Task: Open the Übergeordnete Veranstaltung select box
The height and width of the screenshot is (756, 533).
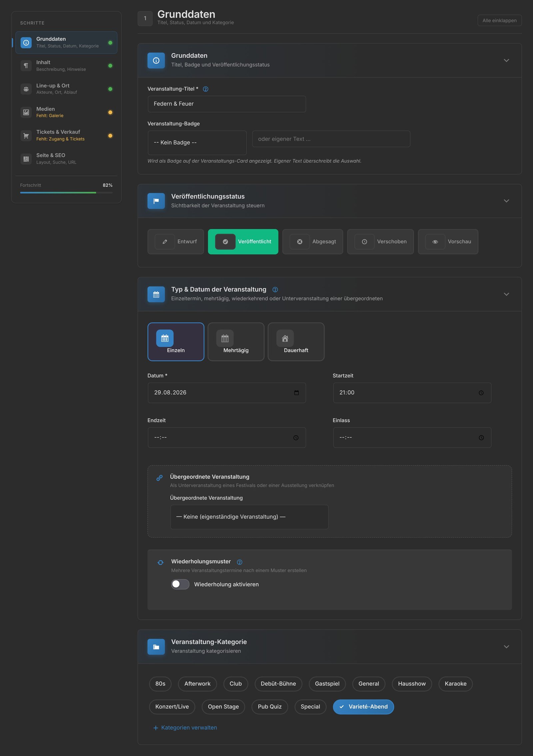Action: point(249,517)
